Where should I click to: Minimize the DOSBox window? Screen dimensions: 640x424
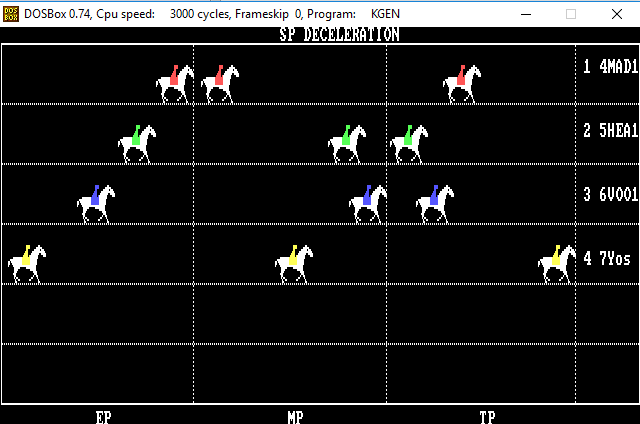[x=526, y=14]
